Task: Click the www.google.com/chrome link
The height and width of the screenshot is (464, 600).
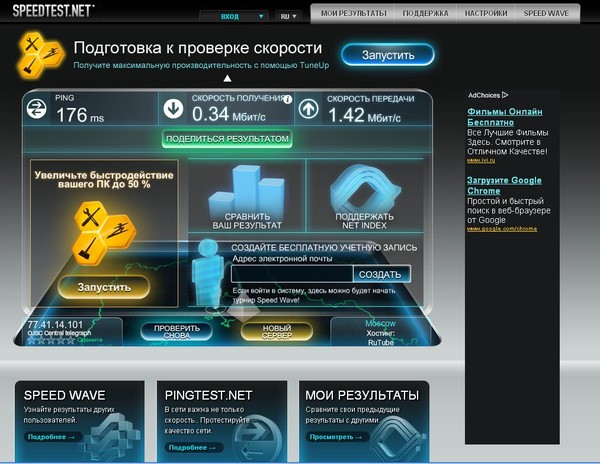Action: pyautogui.click(x=502, y=229)
